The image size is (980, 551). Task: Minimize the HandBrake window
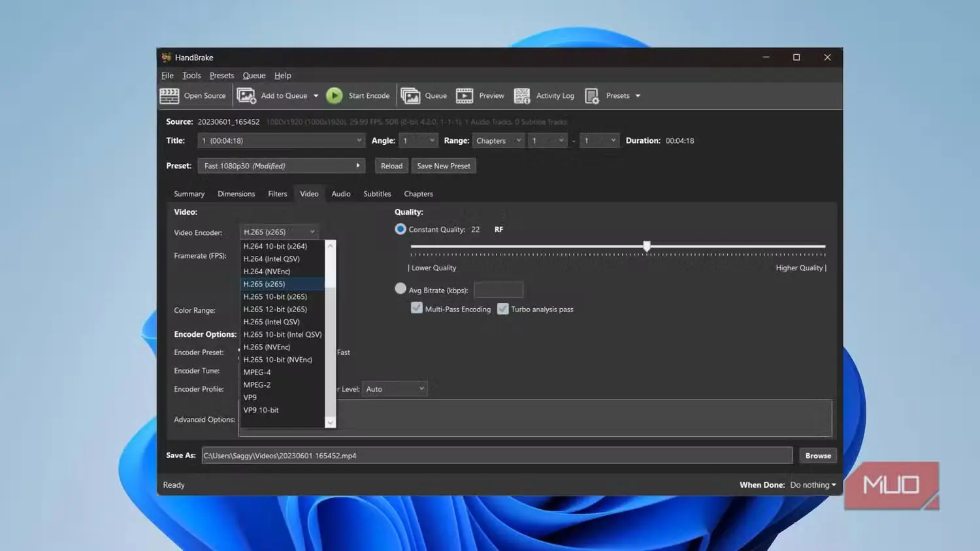766,57
